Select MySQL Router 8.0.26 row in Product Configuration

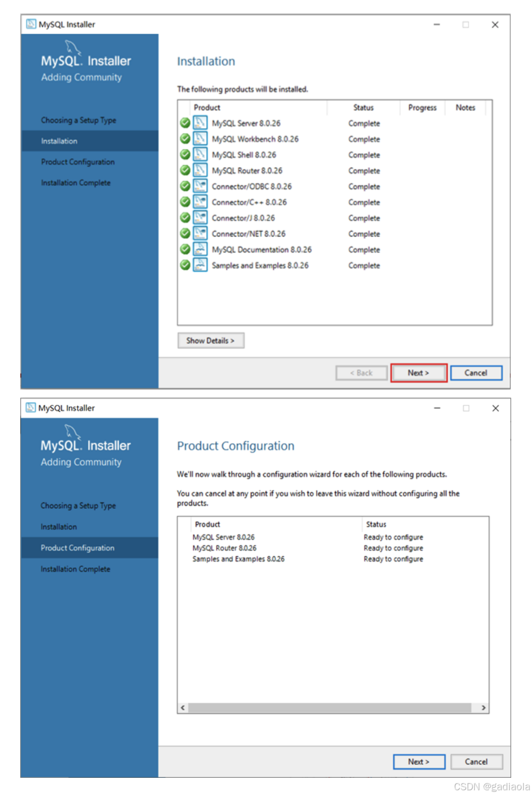point(333,548)
